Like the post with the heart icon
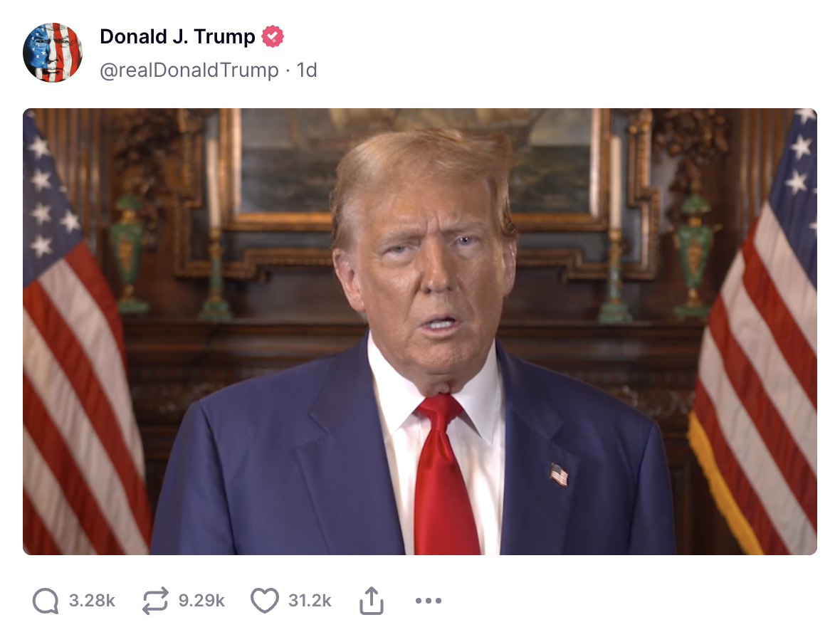The width and height of the screenshot is (840, 642). pyautogui.click(x=265, y=601)
